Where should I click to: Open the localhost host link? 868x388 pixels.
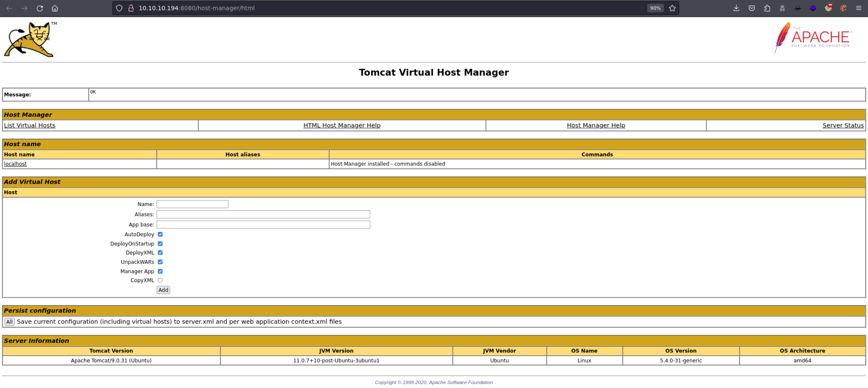tap(15, 164)
